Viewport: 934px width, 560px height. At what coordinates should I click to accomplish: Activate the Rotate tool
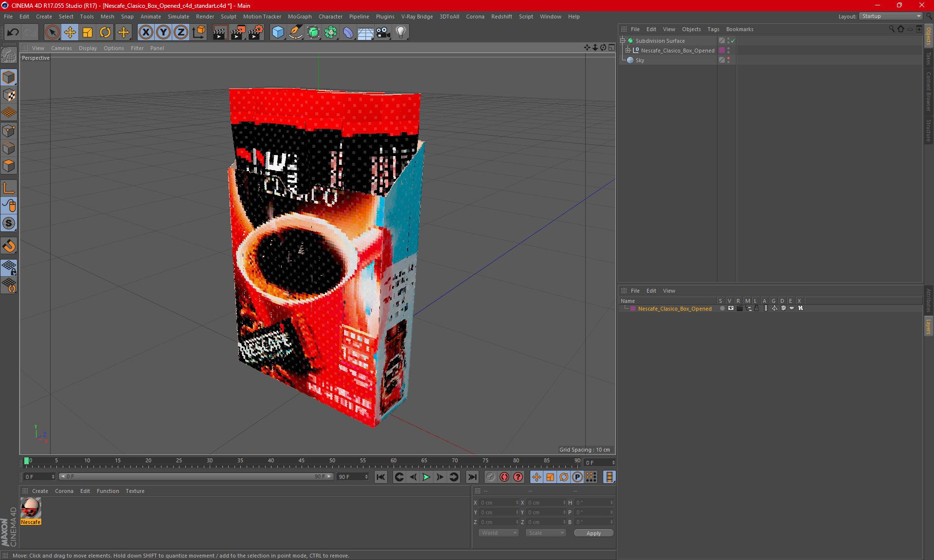click(x=105, y=32)
